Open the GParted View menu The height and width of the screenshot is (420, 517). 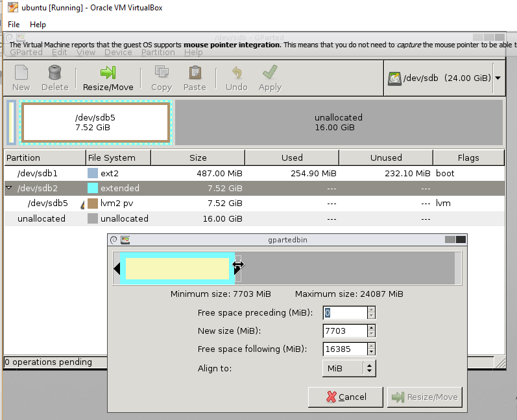click(86, 52)
